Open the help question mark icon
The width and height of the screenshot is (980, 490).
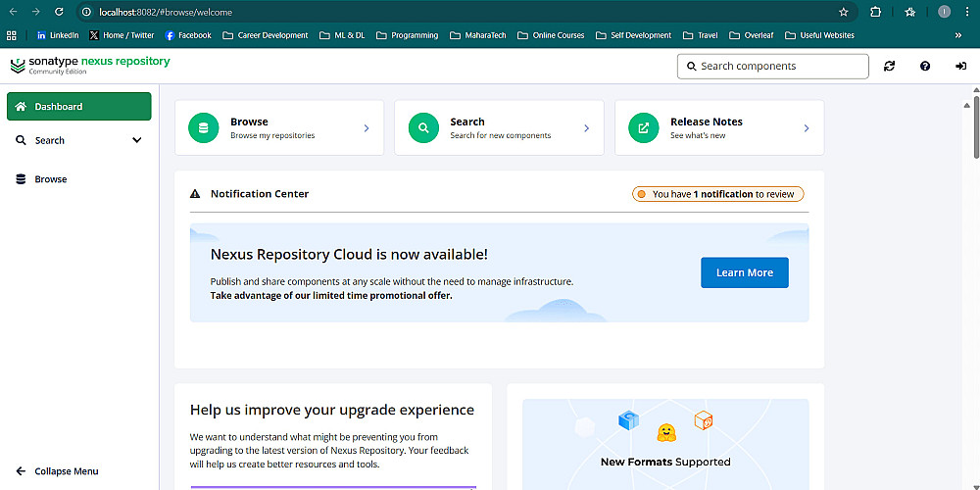(x=925, y=67)
